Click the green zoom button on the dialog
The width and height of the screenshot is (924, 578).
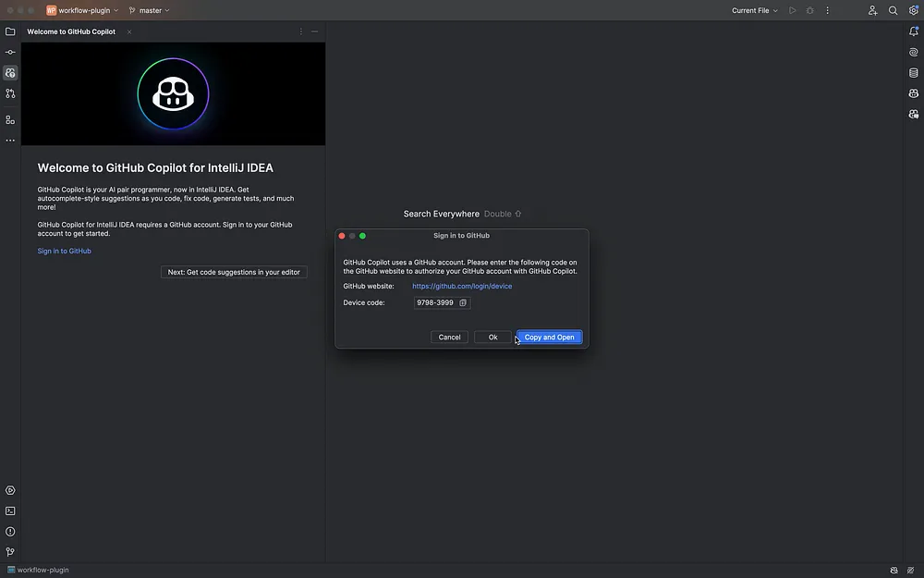362,236
